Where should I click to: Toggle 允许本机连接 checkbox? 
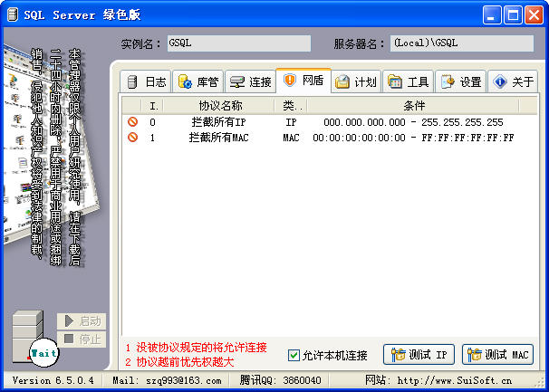[294, 355]
